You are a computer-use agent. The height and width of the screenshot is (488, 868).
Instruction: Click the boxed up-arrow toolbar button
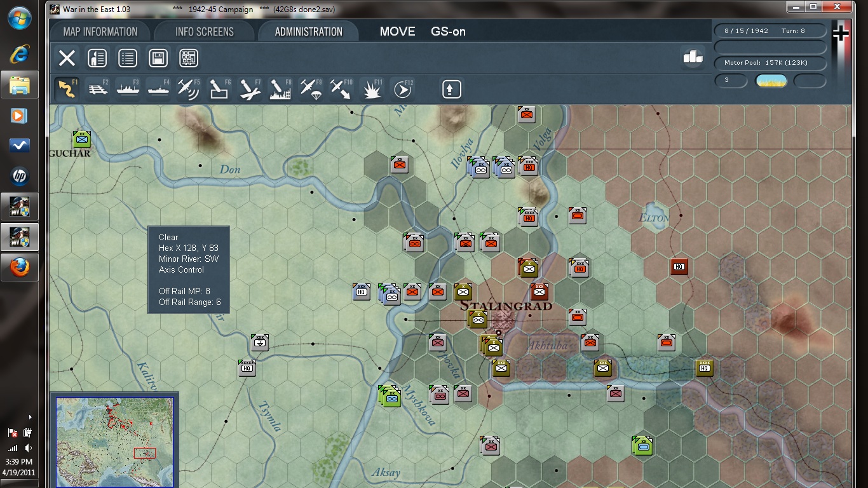[x=451, y=89]
